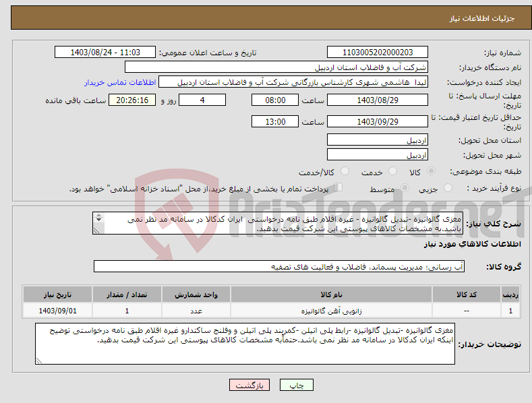Click the عدد unit cell

[196, 311]
